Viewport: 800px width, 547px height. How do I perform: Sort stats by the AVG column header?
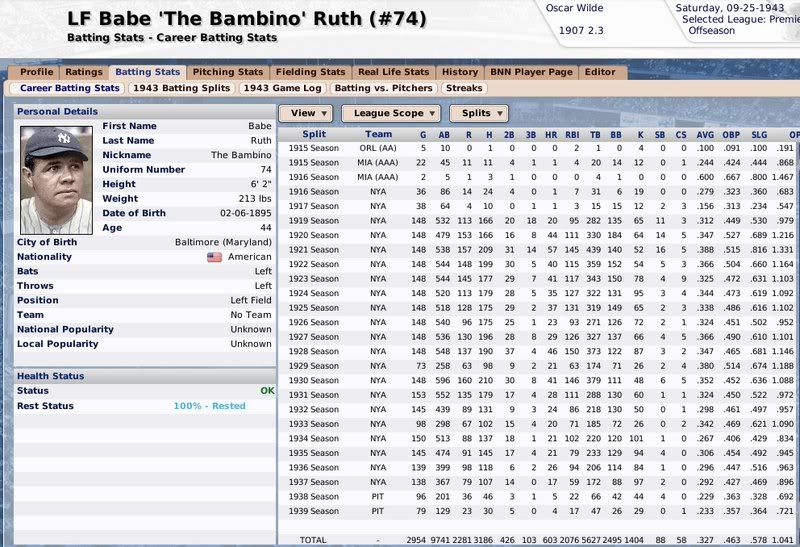(706, 134)
